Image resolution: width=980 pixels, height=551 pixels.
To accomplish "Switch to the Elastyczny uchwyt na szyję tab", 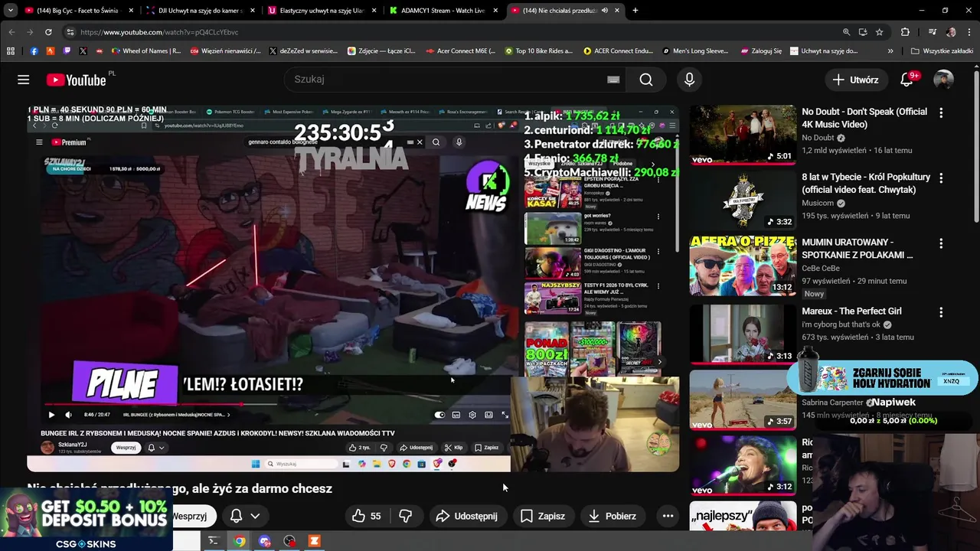I will [320, 11].
